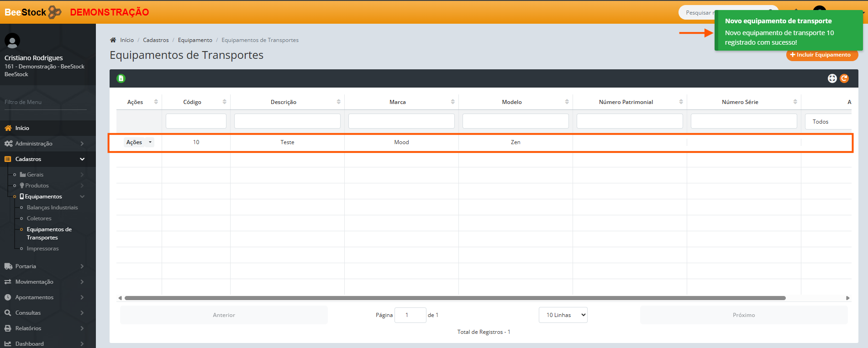The width and height of the screenshot is (868, 348).
Task: Click the user avatar in sidebar
Action: 12,41
